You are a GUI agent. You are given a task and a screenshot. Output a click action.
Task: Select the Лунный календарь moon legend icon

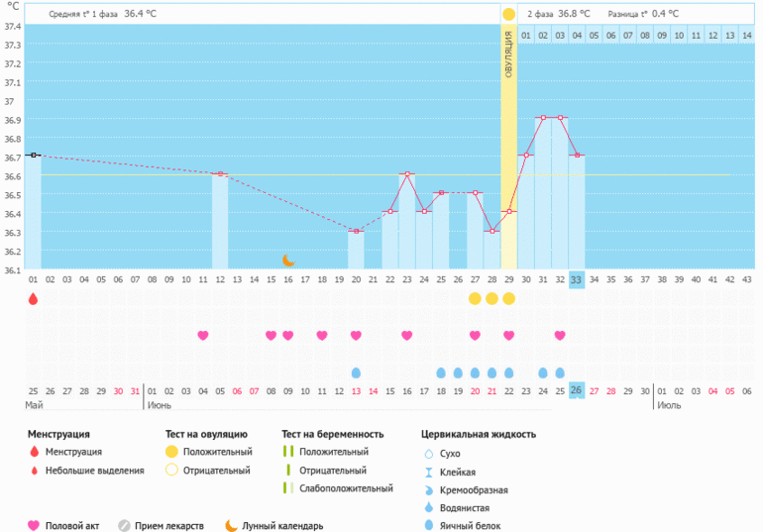click(230, 526)
